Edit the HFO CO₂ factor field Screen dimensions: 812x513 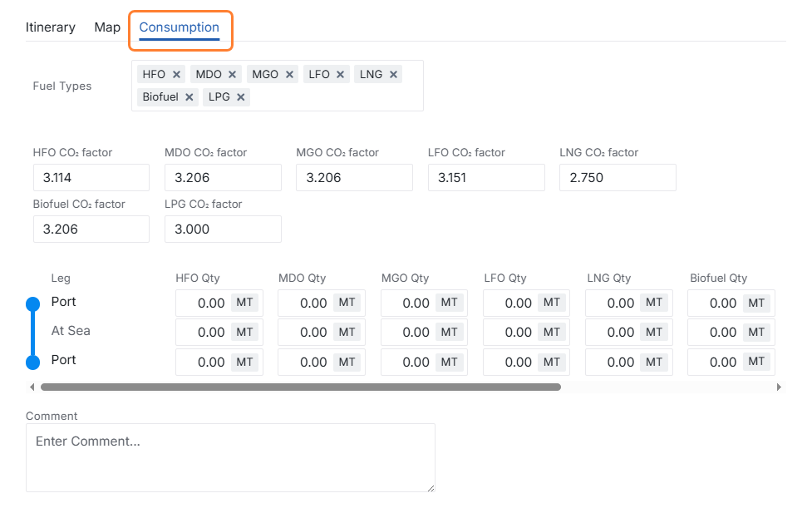pyautogui.click(x=91, y=178)
